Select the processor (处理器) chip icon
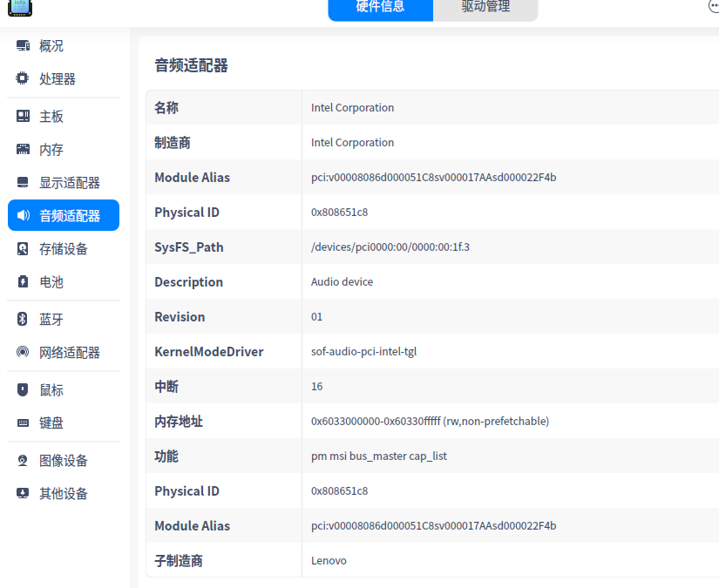Viewport: 719px width, 588px height. [x=23, y=79]
